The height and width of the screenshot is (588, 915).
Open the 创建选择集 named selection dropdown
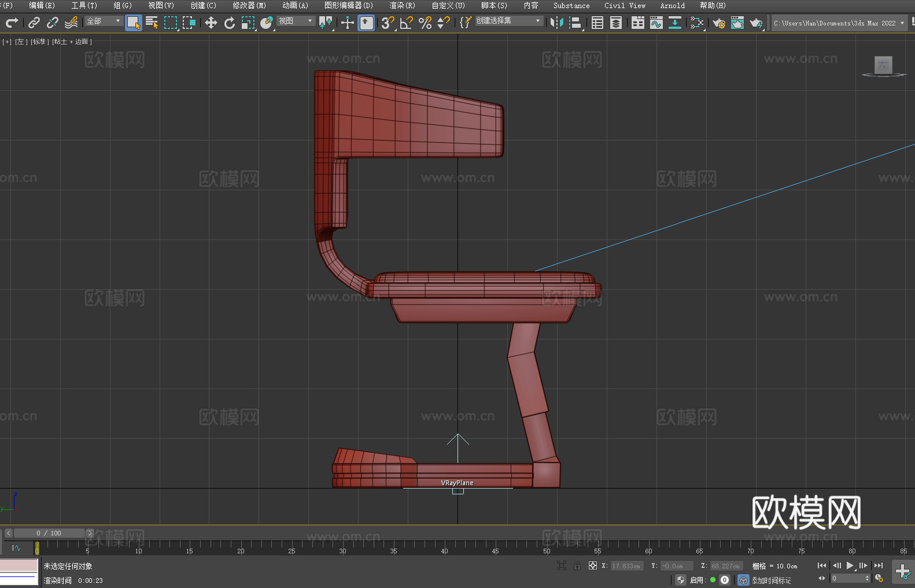[x=509, y=21]
